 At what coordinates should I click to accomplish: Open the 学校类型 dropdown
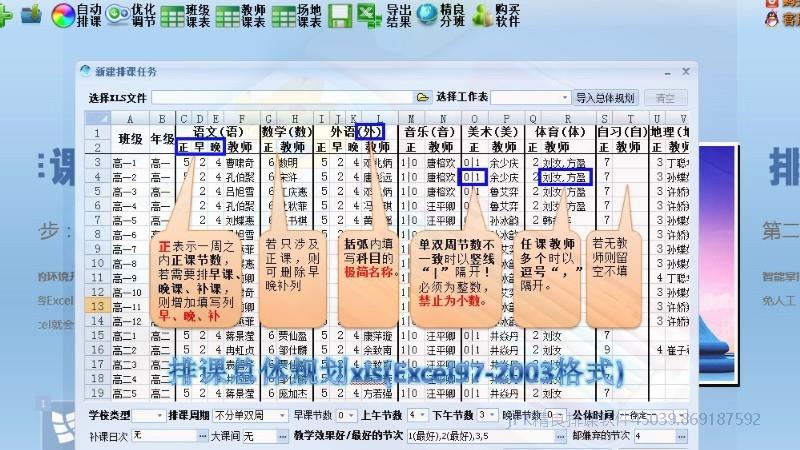pos(159,415)
